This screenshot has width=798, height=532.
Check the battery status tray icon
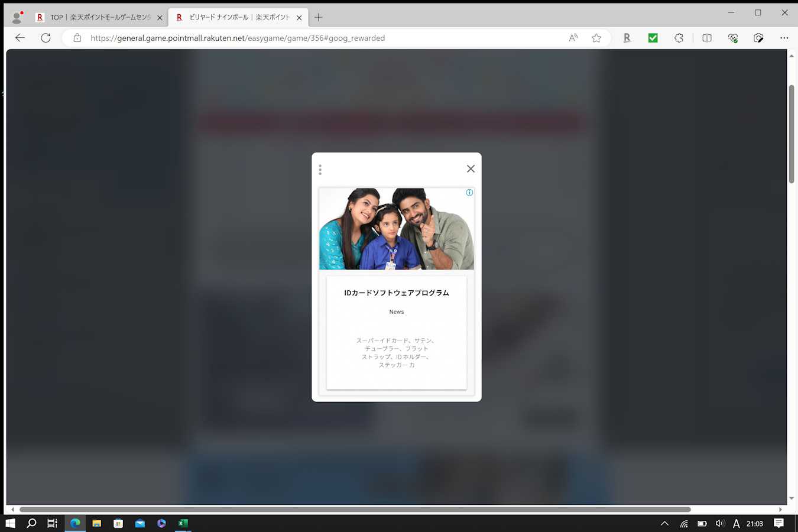(x=702, y=523)
